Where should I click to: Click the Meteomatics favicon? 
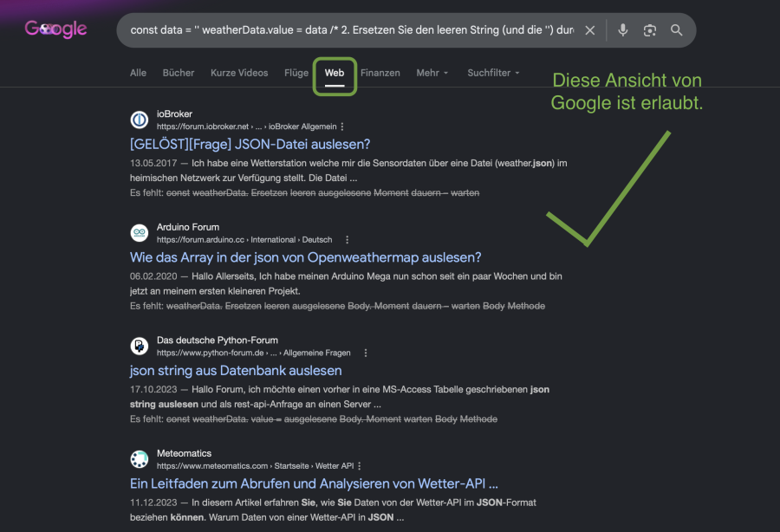[x=140, y=459]
